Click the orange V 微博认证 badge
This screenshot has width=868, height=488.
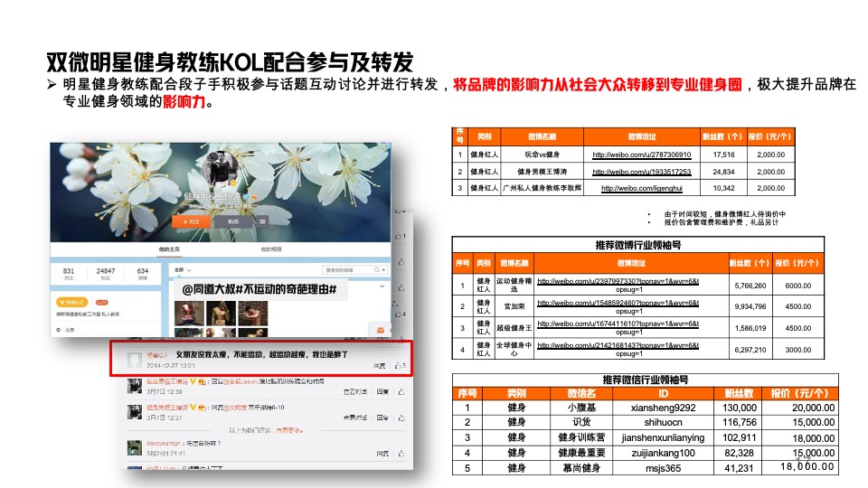[x=72, y=303]
